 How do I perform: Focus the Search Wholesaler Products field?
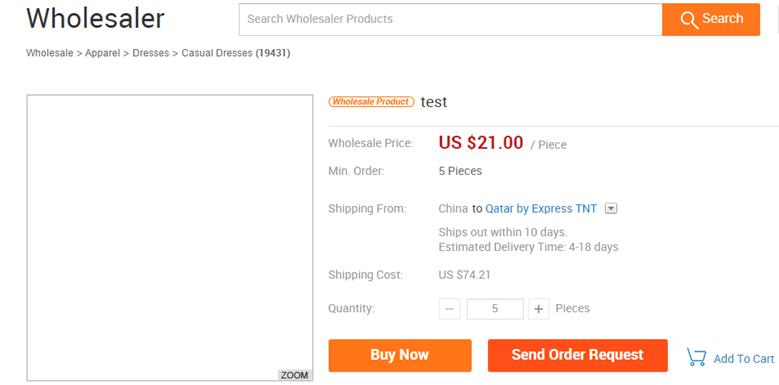pyautogui.click(x=450, y=19)
